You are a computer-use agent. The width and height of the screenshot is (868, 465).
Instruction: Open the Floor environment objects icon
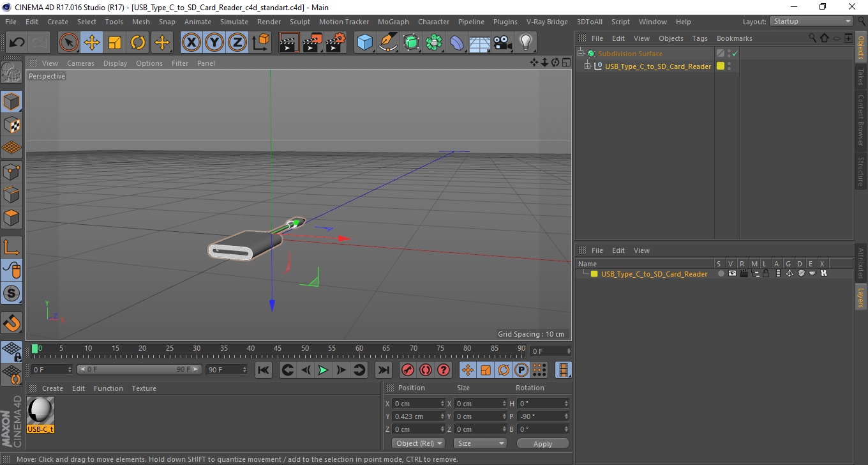(479, 43)
